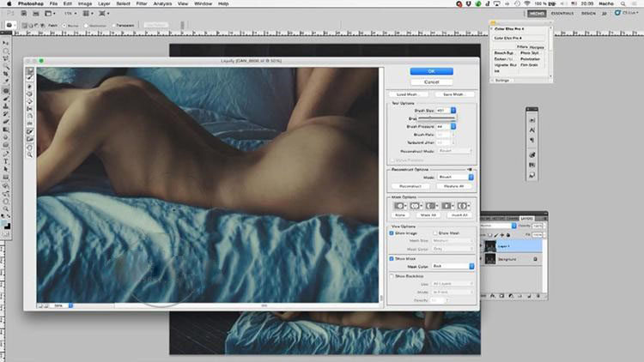This screenshot has width=644, height=362.
Task: Enable the Show Backdrop checkbox
Action: point(392,275)
